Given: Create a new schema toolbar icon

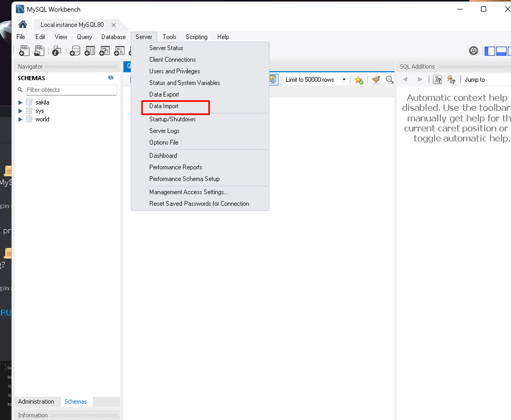Looking at the screenshot, I should tap(75, 51).
